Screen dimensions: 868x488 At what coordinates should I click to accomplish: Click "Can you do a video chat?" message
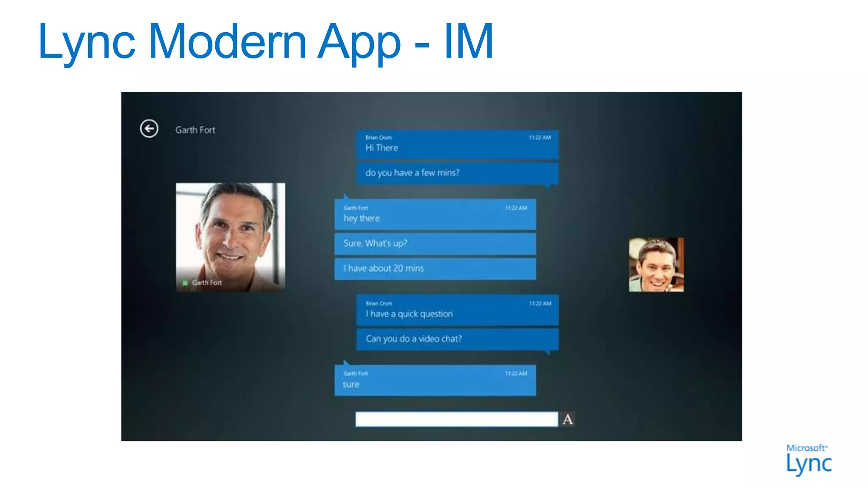click(458, 339)
